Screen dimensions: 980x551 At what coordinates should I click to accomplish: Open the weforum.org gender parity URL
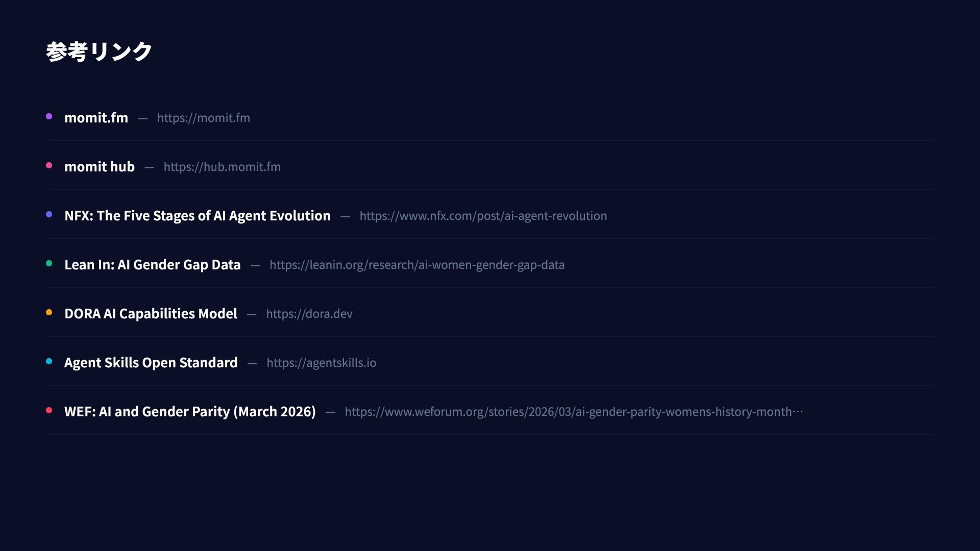[573, 412]
